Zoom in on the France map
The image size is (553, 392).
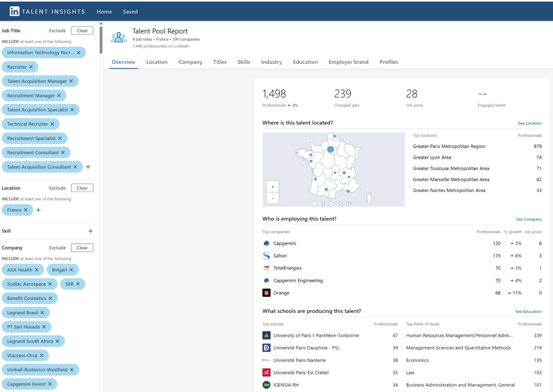tap(272, 186)
